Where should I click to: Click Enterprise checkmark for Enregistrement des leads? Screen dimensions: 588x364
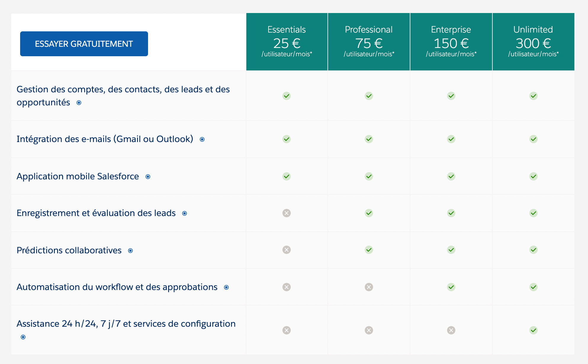point(451,213)
